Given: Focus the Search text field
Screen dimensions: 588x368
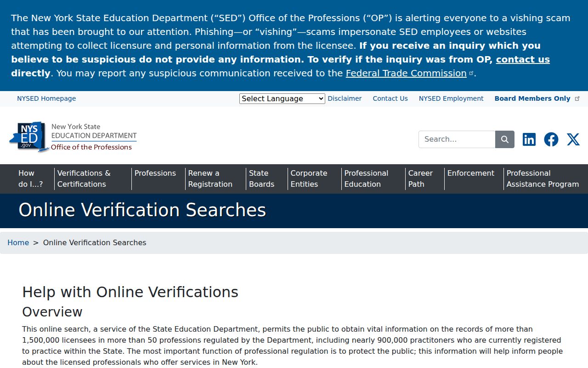Looking at the screenshot, I should (457, 139).
